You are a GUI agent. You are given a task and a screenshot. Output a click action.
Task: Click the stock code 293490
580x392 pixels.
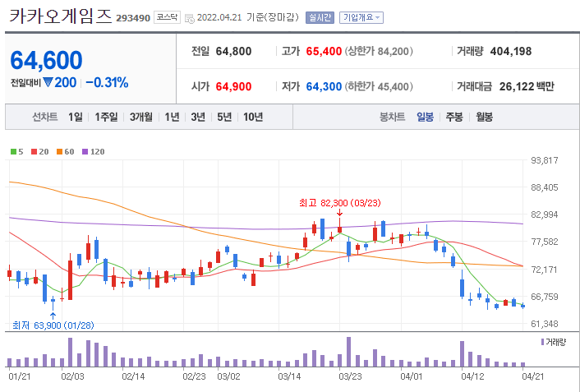pyautogui.click(x=133, y=18)
